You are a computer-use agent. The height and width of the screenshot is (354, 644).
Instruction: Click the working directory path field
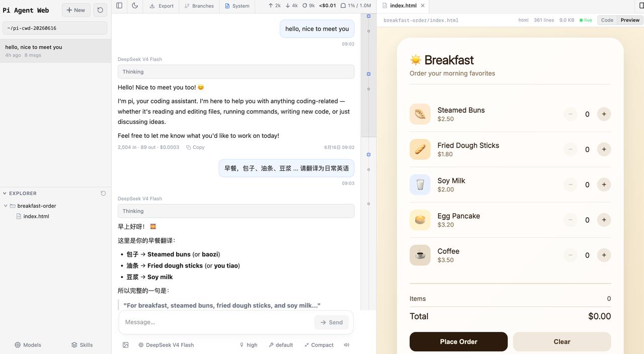tap(55, 28)
